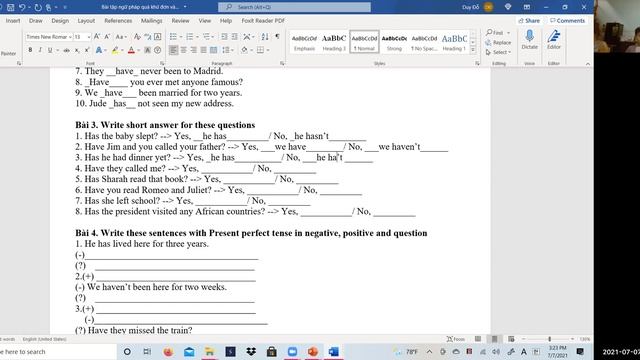
Task: Click shading paint bucket icon
Action: tap(244, 50)
